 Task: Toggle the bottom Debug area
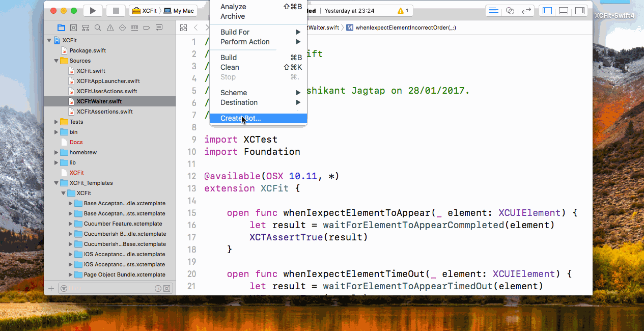pos(564,11)
